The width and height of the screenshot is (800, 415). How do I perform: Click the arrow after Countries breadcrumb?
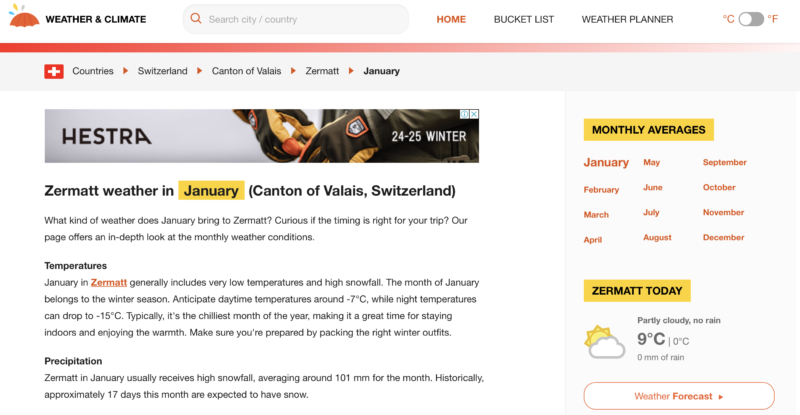coord(126,71)
